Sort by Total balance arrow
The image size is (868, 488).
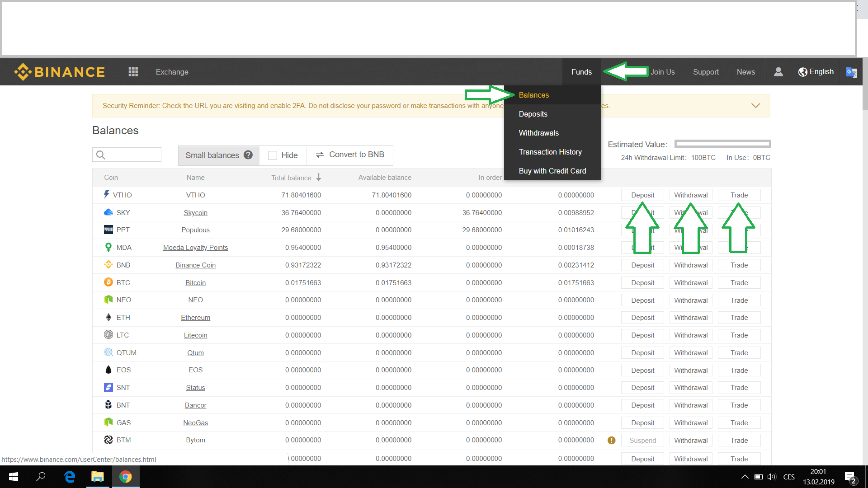click(x=319, y=177)
